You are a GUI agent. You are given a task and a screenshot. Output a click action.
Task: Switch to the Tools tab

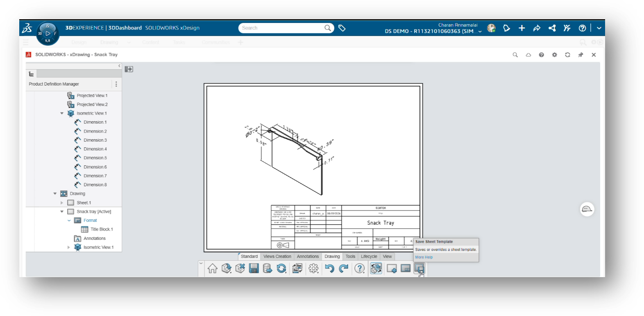(x=350, y=257)
